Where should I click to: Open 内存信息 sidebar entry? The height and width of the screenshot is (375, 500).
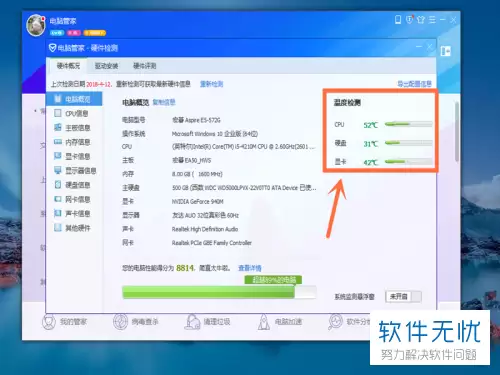(72, 142)
